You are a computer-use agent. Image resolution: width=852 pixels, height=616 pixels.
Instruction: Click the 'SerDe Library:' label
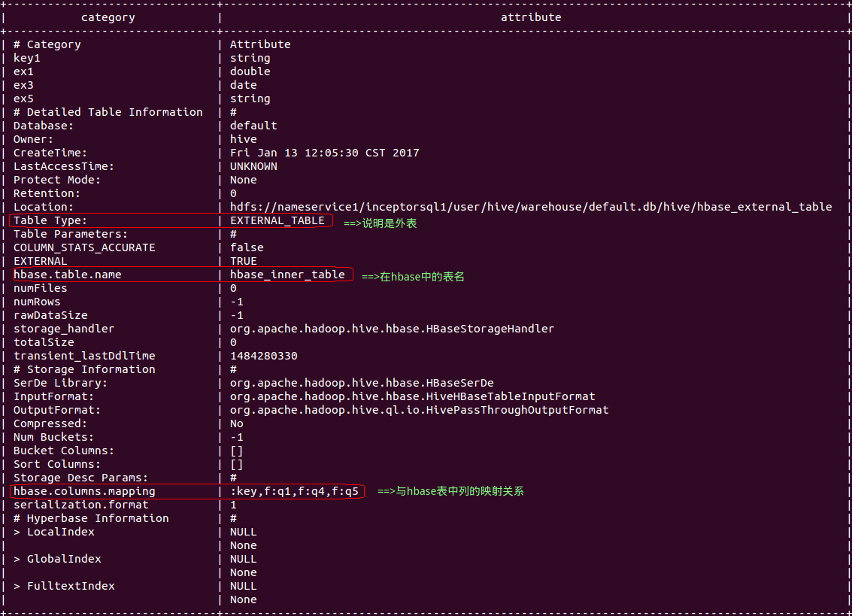point(60,384)
